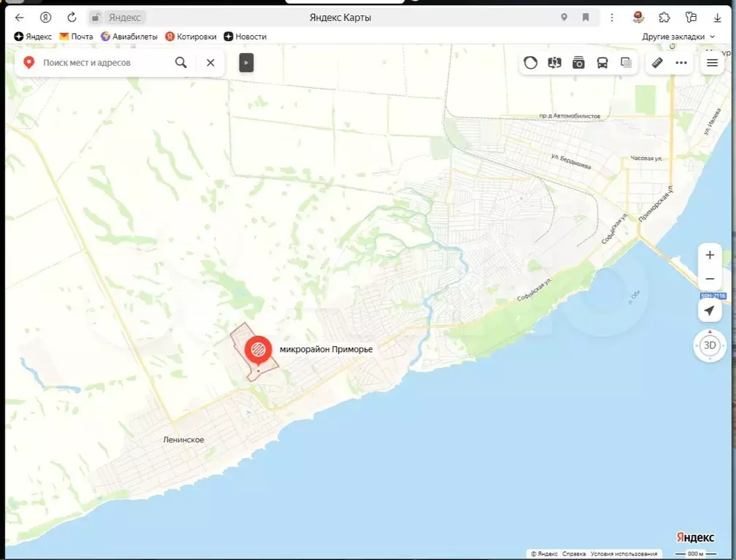The width and height of the screenshot is (736, 560).
Task: Click the red avatar extension icon
Action: click(x=638, y=18)
